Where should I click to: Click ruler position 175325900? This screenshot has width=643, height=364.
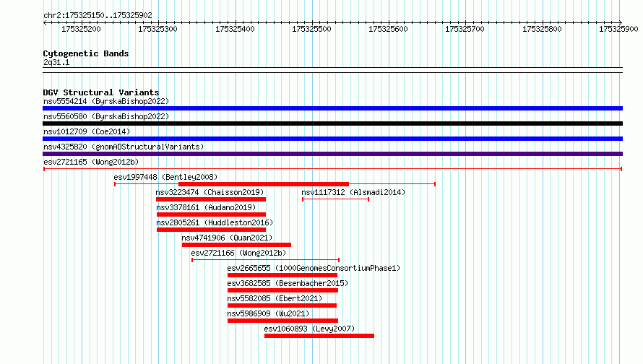click(x=618, y=29)
